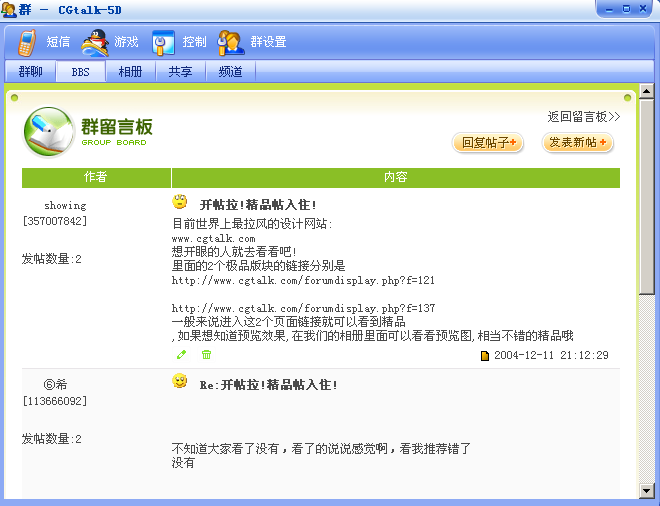The width and height of the screenshot is (660, 506).
Task: Click the vertical scrollbar thumb
Action: (646, 196)
